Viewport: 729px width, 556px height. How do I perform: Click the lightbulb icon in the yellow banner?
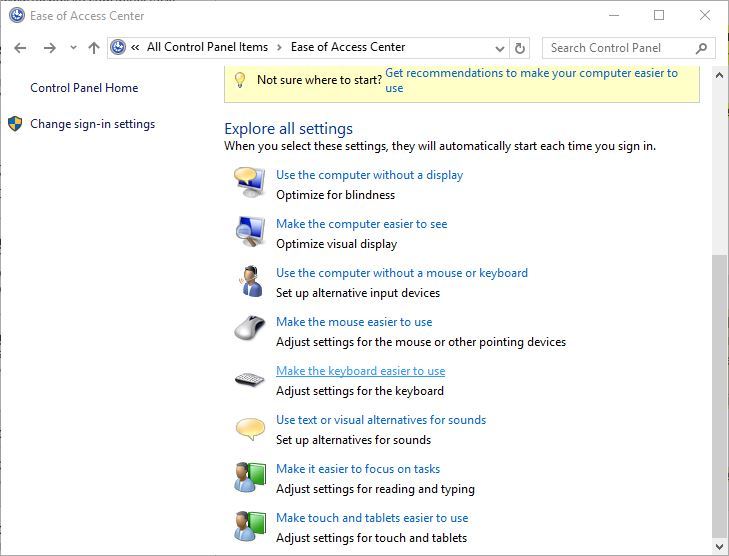[x=239, y=80]
